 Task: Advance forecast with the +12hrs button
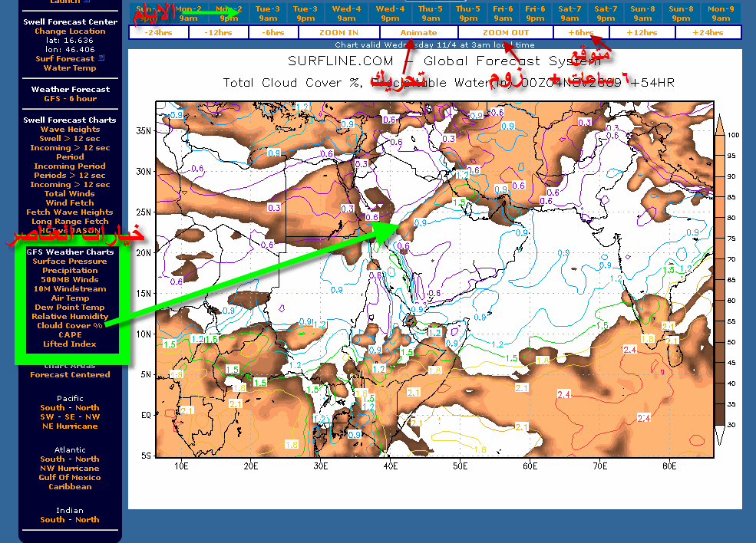(x=642, y=33)
